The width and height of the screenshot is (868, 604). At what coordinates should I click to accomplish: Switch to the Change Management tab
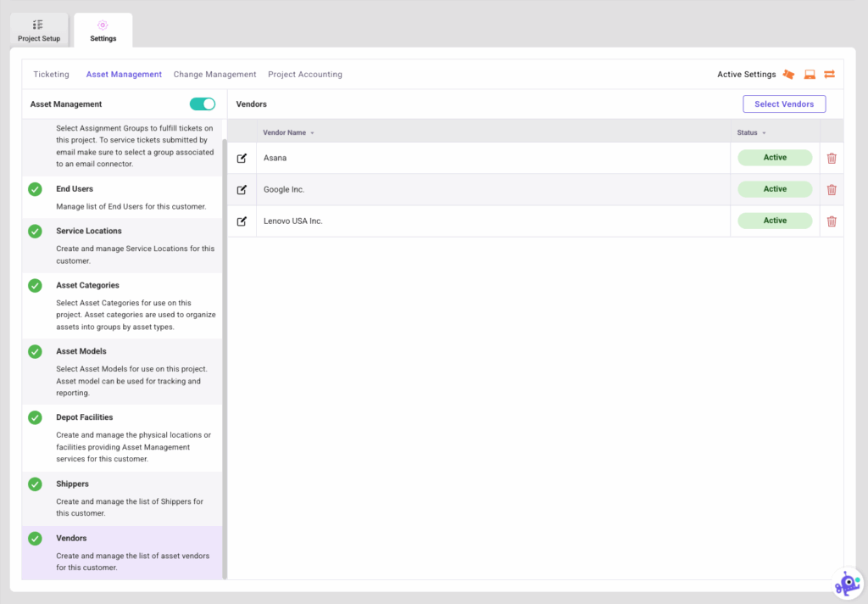pyautogui.click(x=214, y=74)
